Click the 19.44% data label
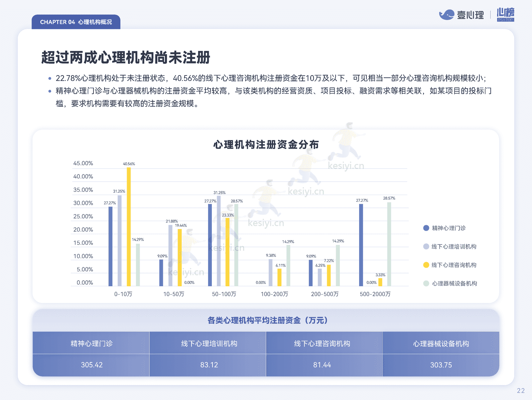 coord(181,225)
